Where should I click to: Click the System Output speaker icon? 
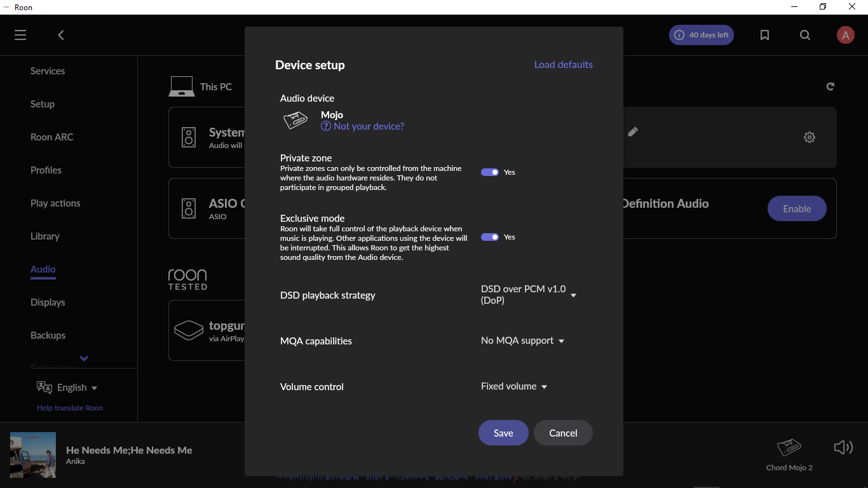click(189, 137)
